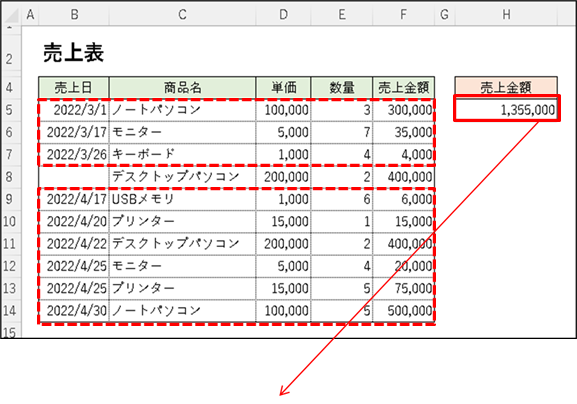This screenshot has width=577, height=404.
Task: Select the orange 売上金額 header in column H
Action: coord(506,88)
